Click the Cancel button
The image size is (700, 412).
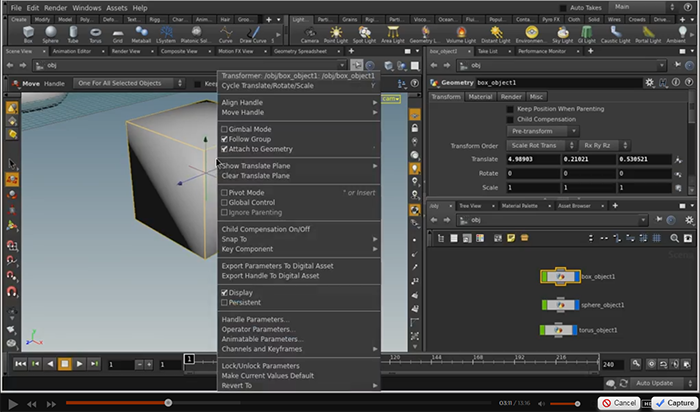coord(620,402)
